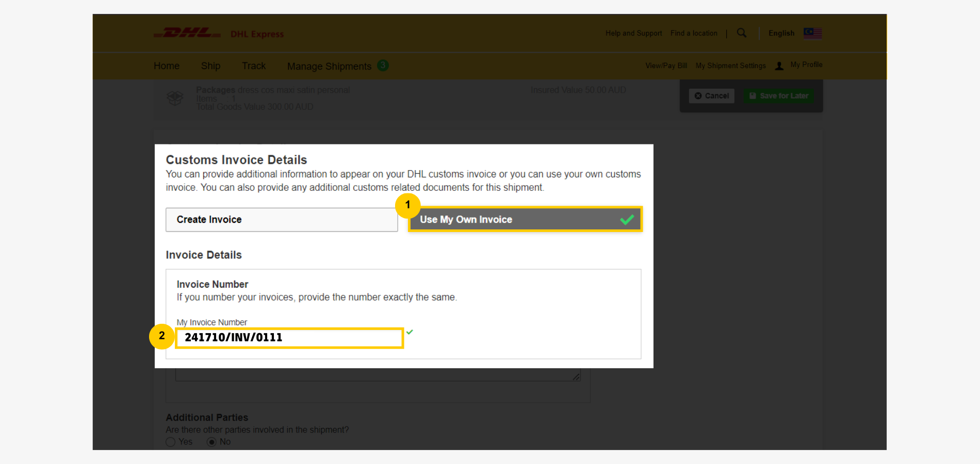The image size is (980, 464).
Task: Click green checkmark on Use My Own Invoice
Action: [x=627, y=220]
